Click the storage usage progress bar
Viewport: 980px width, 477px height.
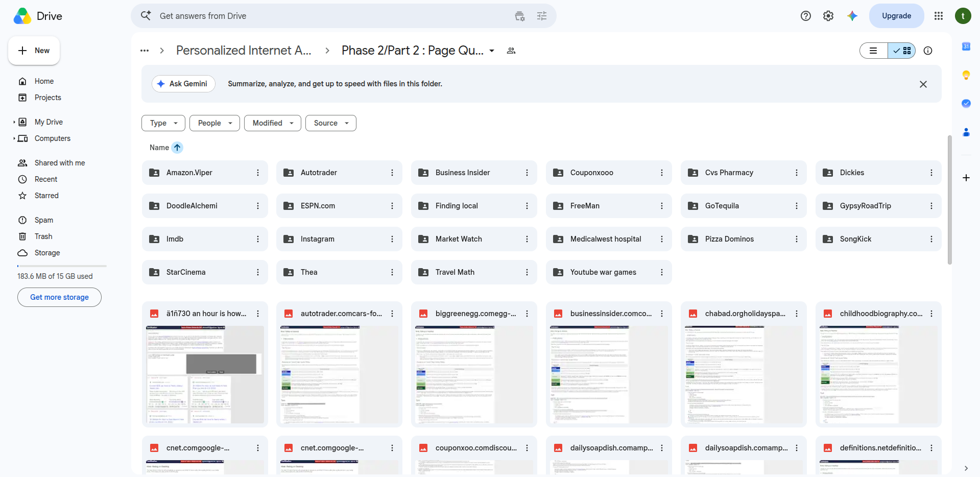click(x=62, y=266)
